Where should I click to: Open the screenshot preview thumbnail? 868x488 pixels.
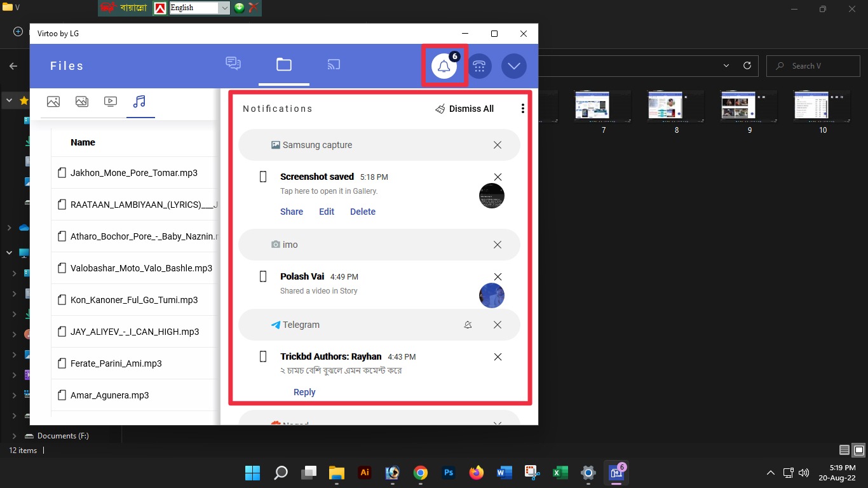tap(492, 196)
